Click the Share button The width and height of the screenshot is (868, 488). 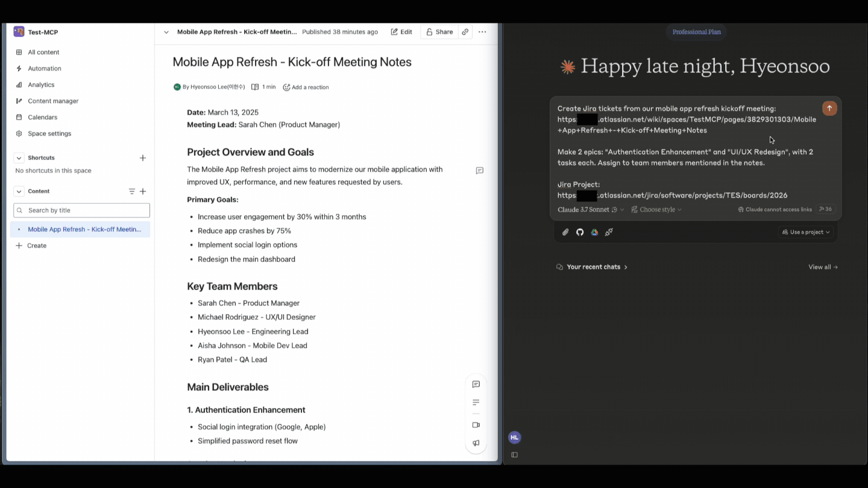[x=439, y=32]
